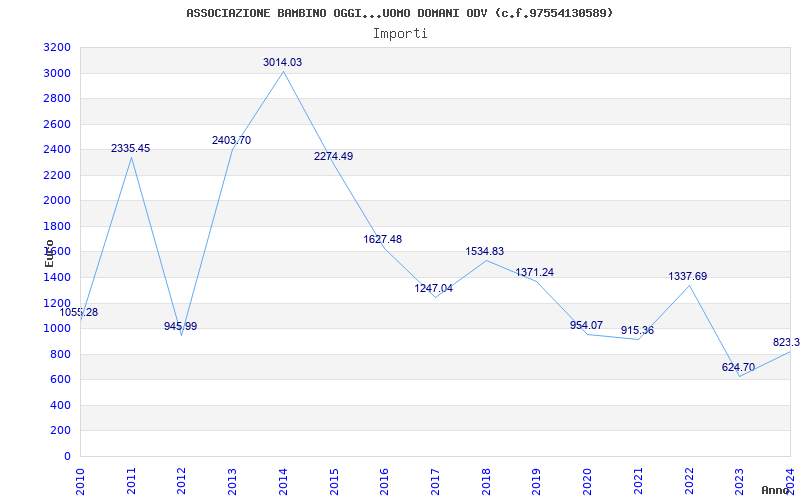
Task: Click x-axis year 2012
Action: pos(182,481)
